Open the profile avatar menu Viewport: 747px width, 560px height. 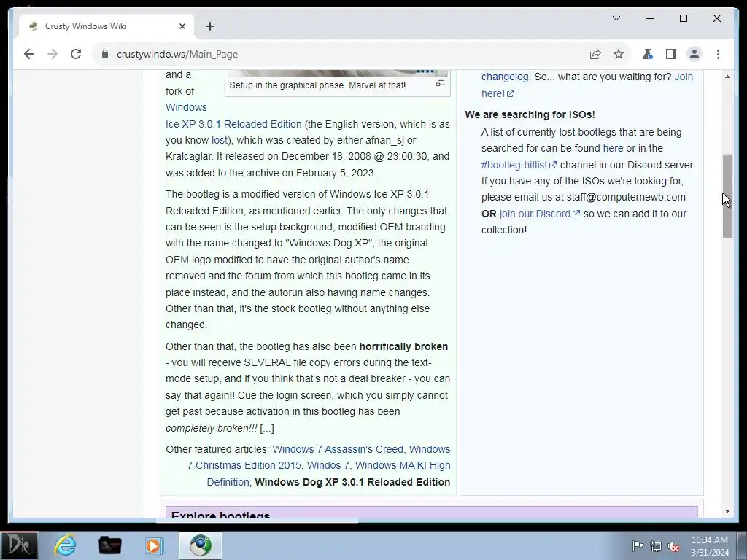point(694,54)
